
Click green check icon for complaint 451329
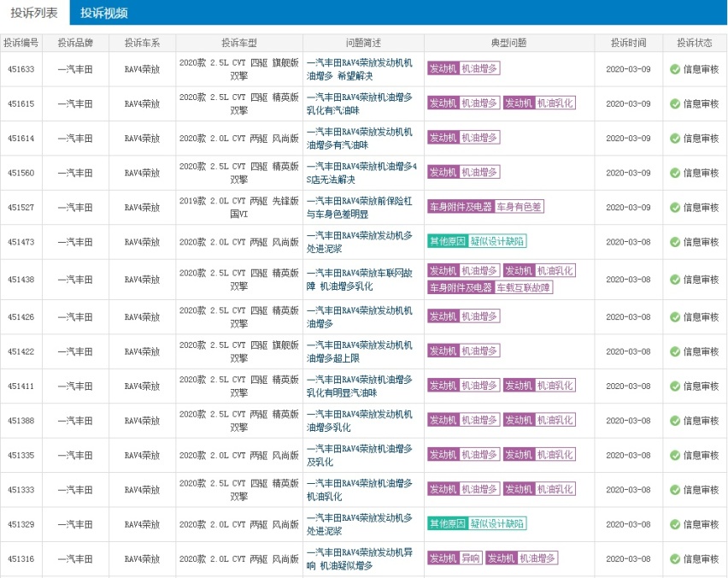click(x=675, y=524)
